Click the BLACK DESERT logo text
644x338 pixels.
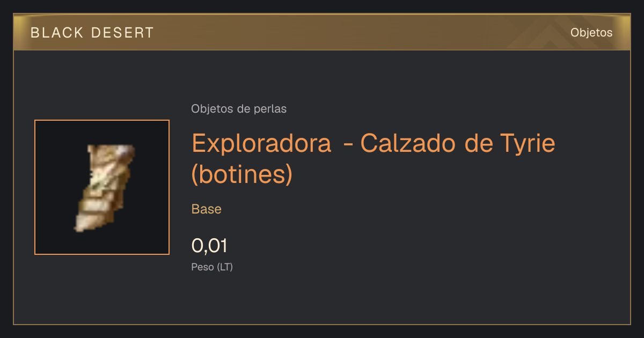(92, 33)
